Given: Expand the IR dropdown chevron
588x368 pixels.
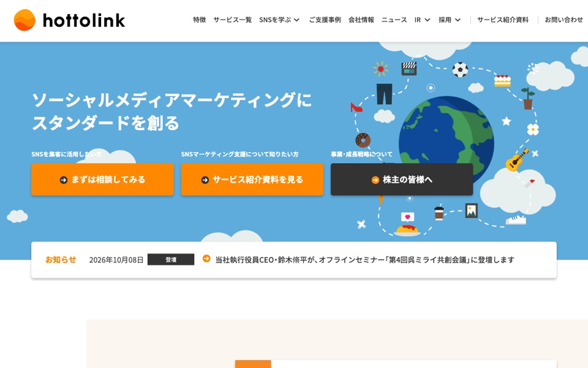Looking at the screenshot, I should tap(427, 20).
